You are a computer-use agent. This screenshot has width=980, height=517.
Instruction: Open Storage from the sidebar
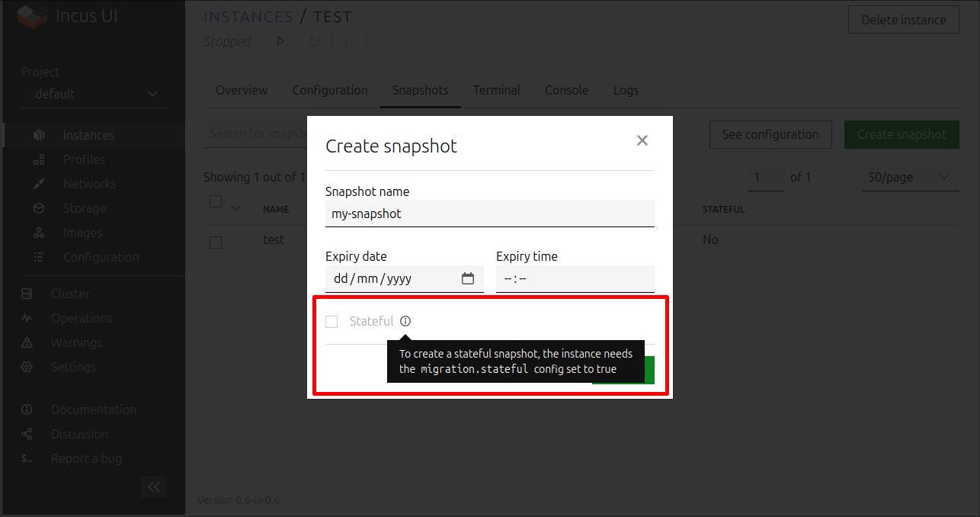click(84, 208)
